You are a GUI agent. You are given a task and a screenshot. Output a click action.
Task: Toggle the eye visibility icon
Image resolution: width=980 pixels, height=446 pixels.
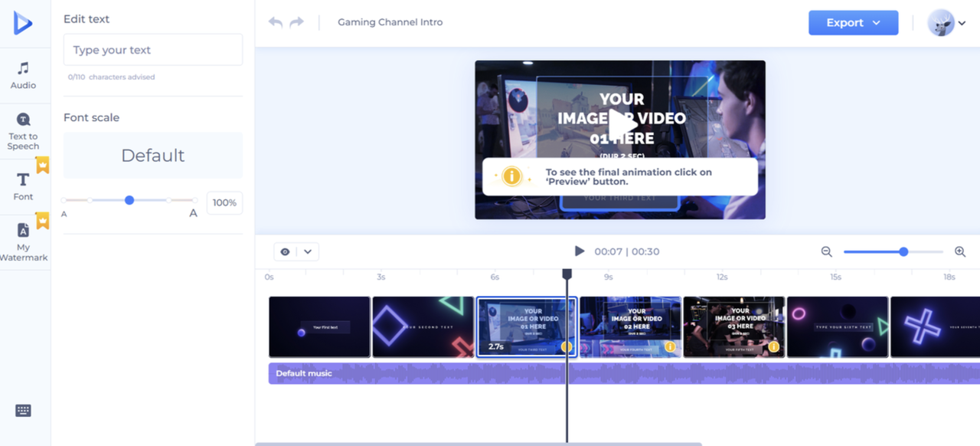tap(286, 251)
